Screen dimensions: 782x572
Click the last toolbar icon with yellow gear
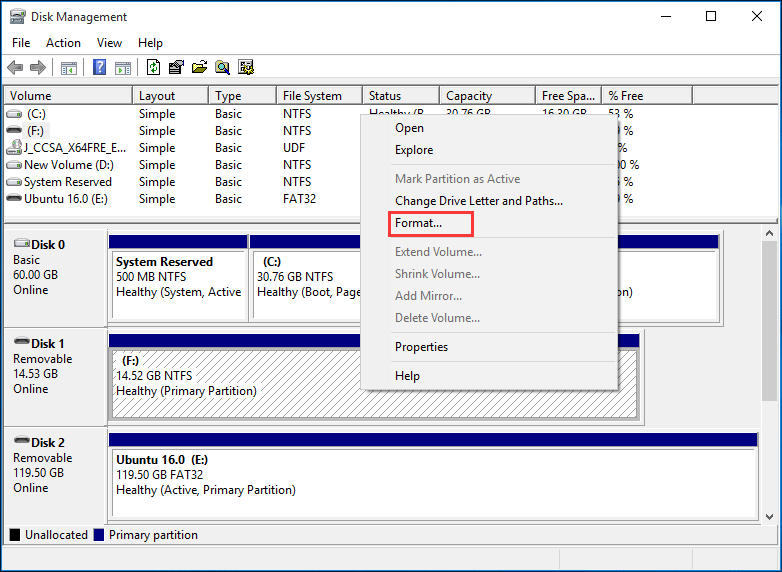(x=246, y=67)
